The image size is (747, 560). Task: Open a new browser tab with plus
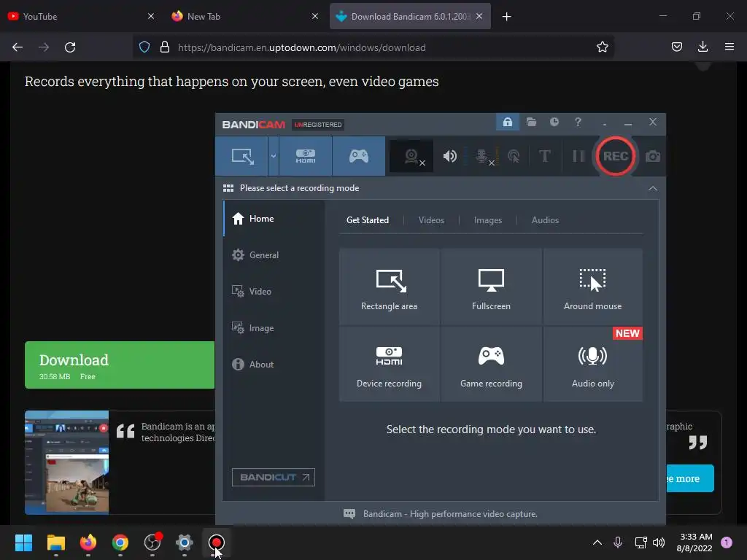(x=506, y=17)
